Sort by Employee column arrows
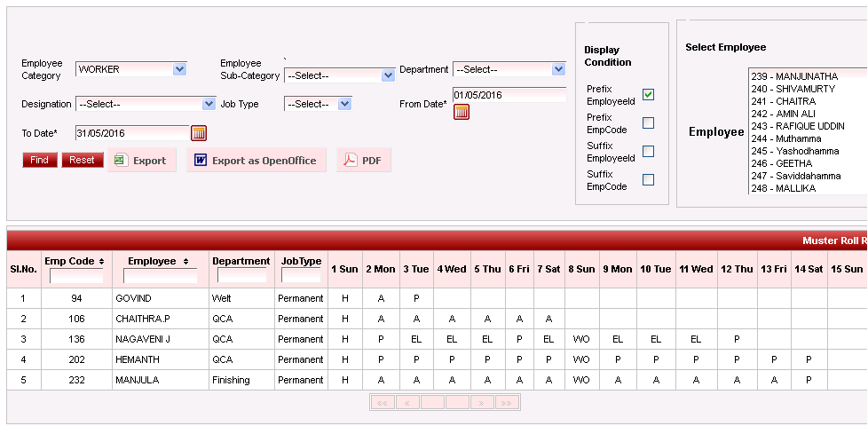This screenshot has width=868, height=426. coord(186,262)
